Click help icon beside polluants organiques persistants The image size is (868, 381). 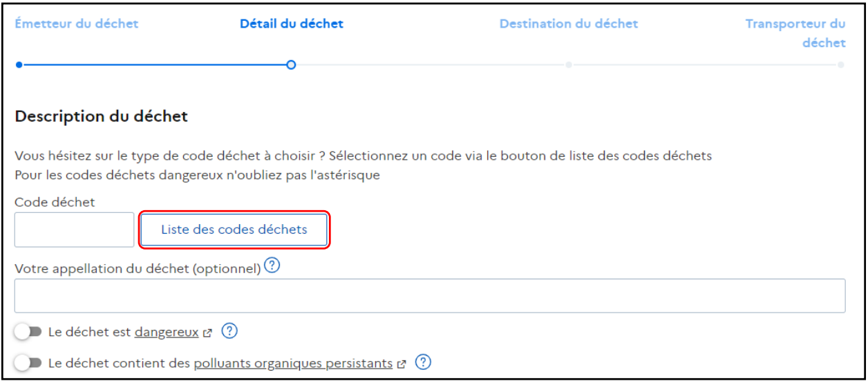424,362
